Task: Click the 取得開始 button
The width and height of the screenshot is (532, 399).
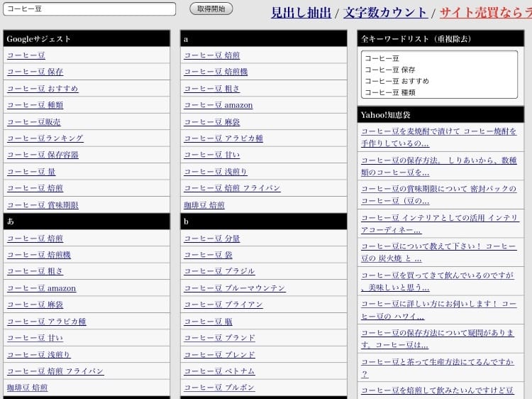Action: pos(211,9)
